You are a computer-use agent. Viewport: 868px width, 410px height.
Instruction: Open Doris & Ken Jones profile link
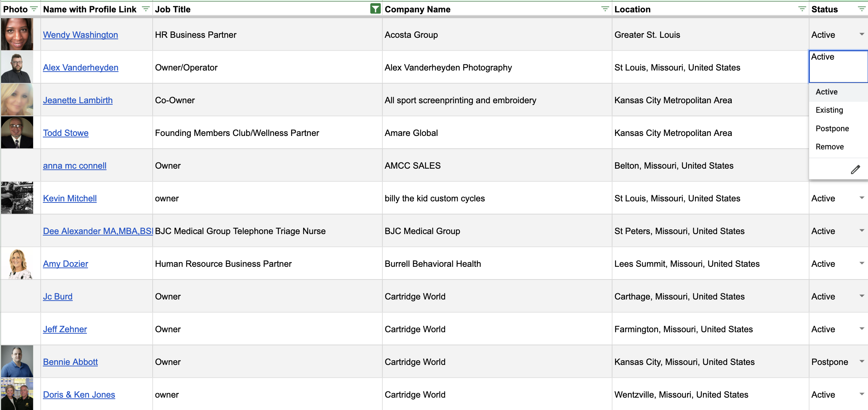tap(79, 395)
